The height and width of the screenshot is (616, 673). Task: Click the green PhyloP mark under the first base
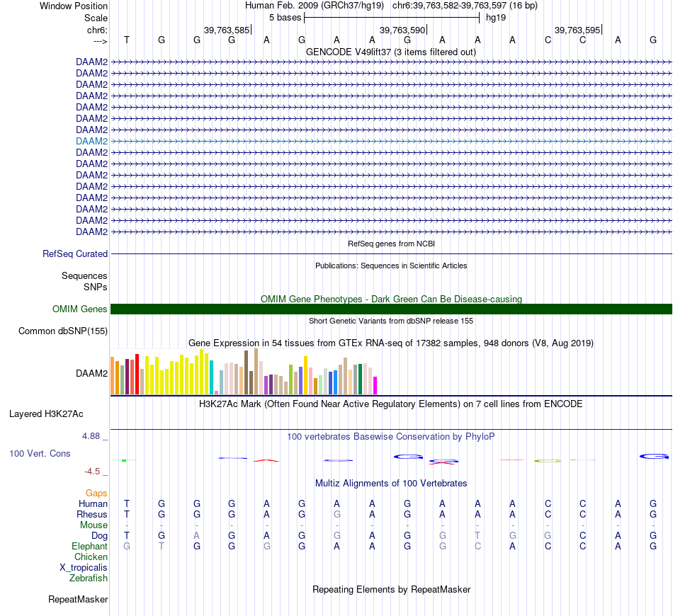click(x=124, y=460)
